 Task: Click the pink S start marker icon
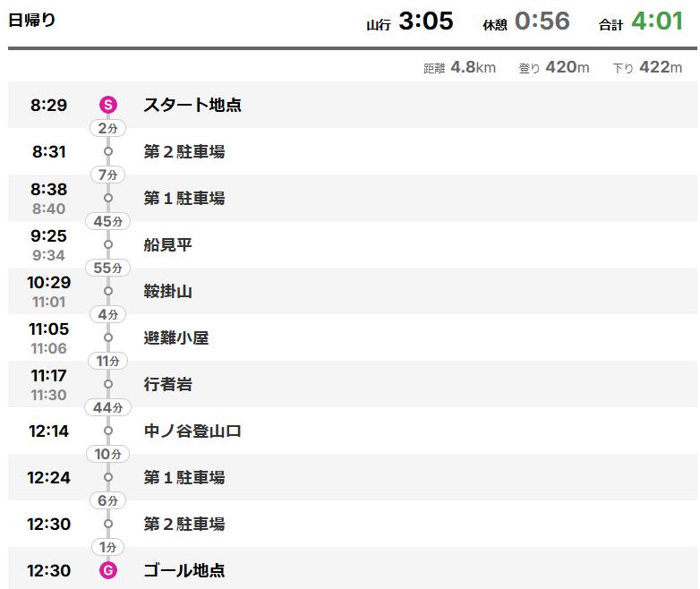click(x=108, y=105)
